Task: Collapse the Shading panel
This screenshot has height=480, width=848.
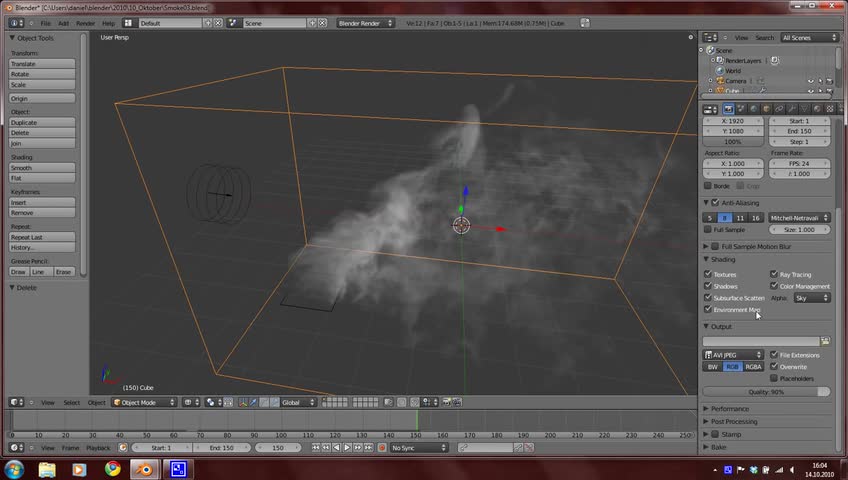Action: coord(723,259)
